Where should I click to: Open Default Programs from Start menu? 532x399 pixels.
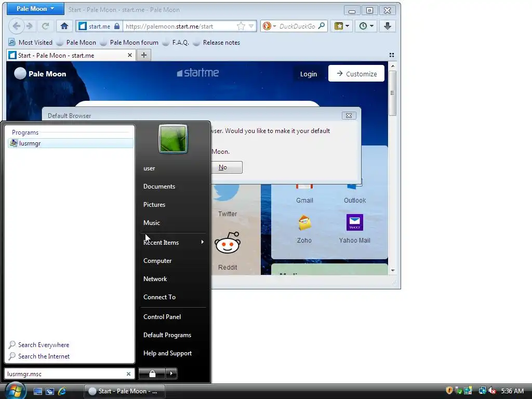[x=167, y=335]
